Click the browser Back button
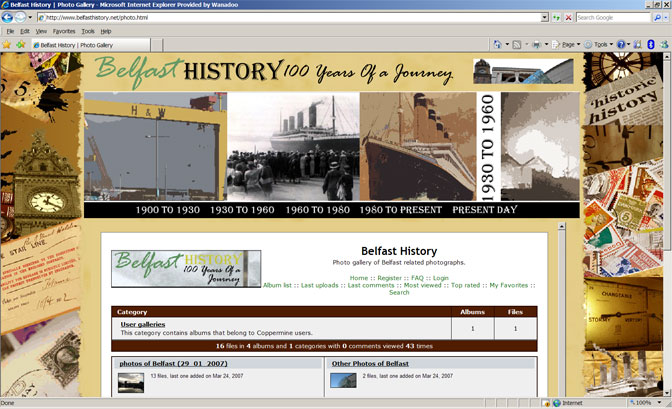The height and width of the screenshot is (409, 672). coord(9,17)
